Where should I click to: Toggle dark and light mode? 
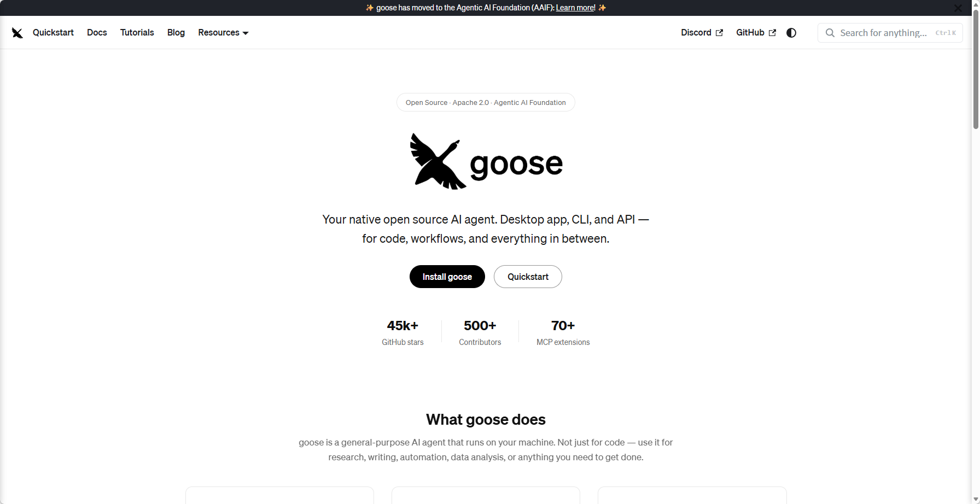tap(791, 33)
